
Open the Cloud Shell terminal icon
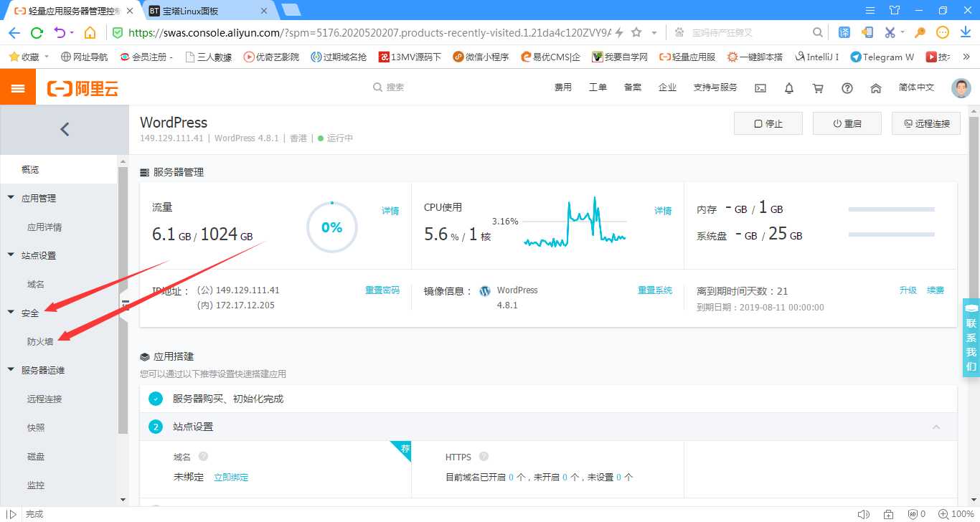click(x=760, y=87)
